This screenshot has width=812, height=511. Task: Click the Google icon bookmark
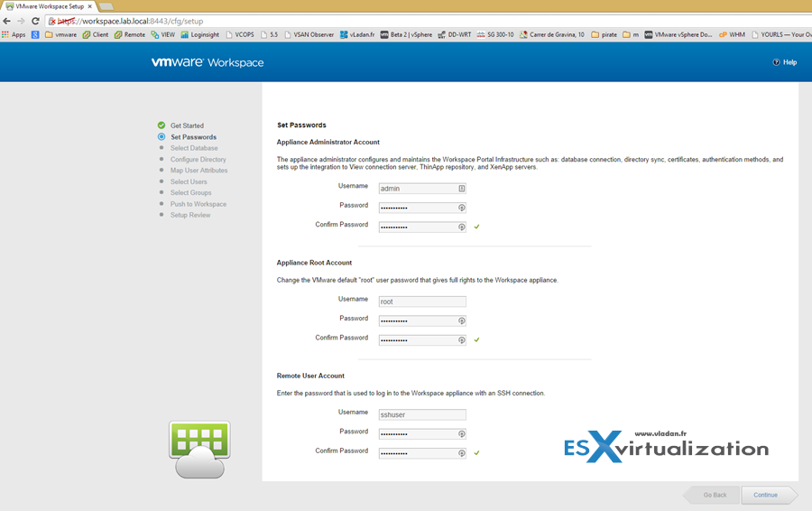tap(35, 34)
